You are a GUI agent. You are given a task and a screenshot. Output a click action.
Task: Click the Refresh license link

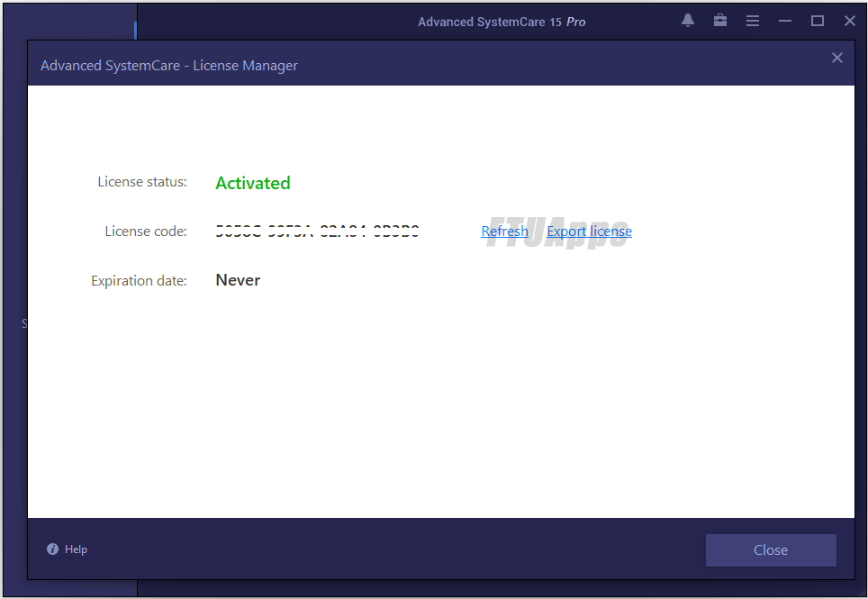504,231
